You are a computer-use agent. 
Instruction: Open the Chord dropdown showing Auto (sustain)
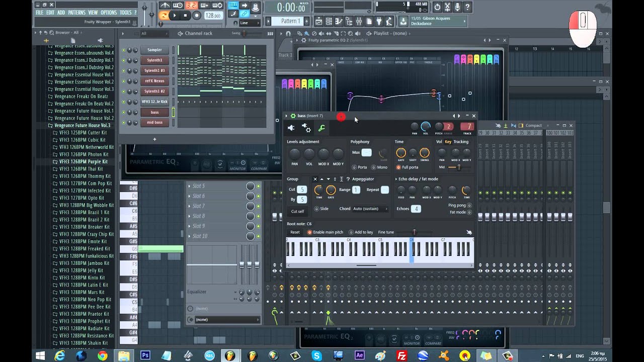point(371,209)
